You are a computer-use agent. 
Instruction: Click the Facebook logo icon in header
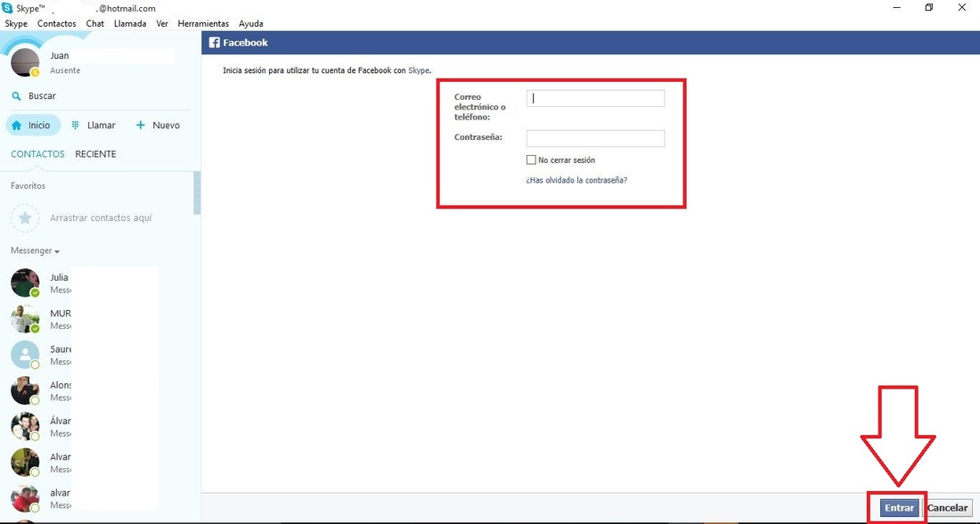[x=215, y=43]
